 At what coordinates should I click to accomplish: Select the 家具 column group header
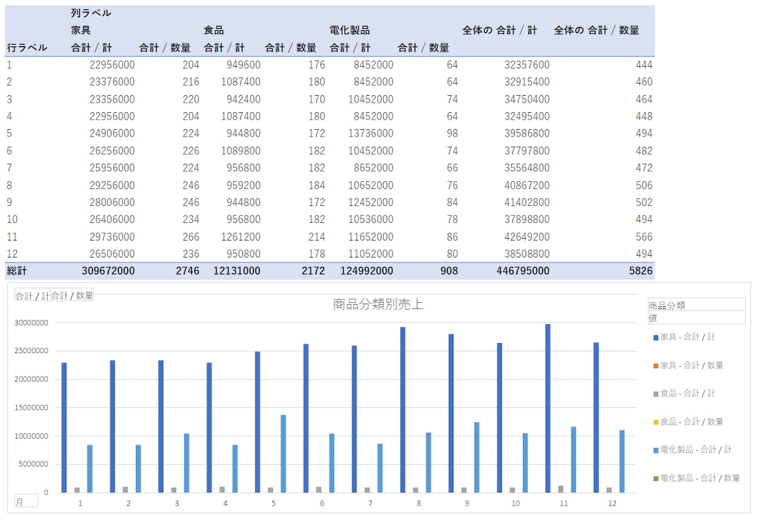81,30
